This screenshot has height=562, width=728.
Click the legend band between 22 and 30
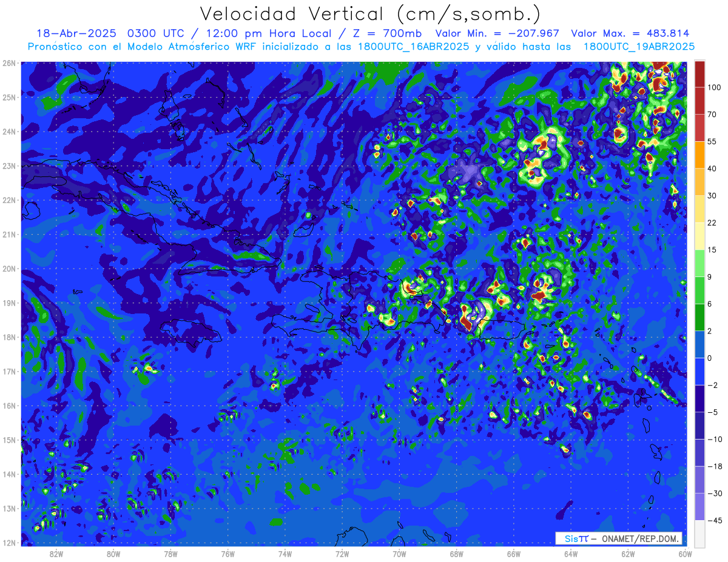[699, 208]
